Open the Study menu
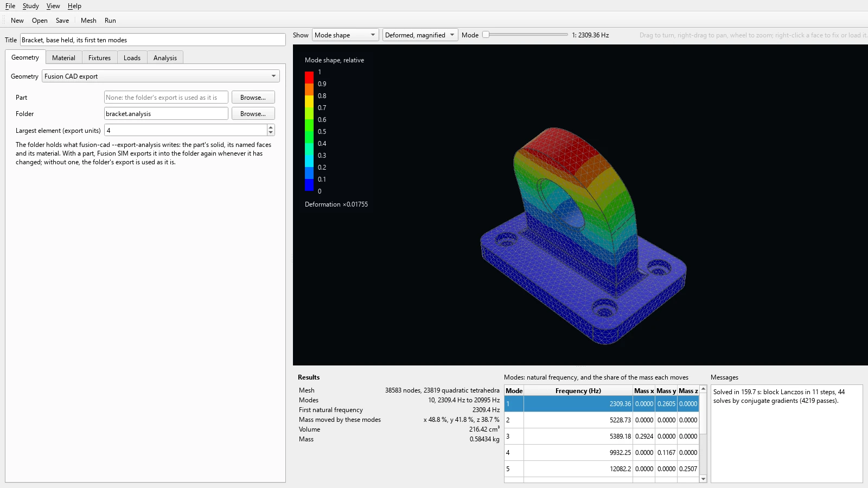The image size is (868, 488). [x=30, y=6]
